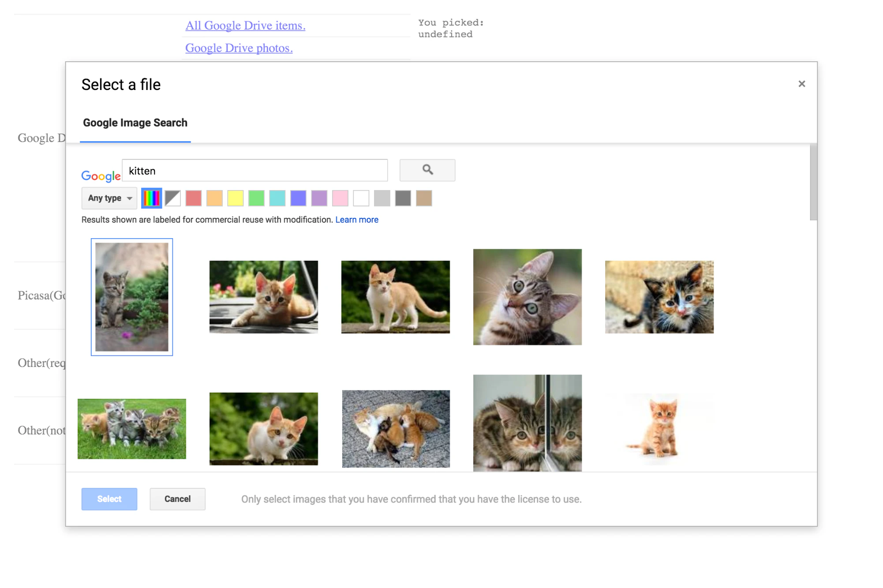Filter images by purple color

(x=319, y=198)
